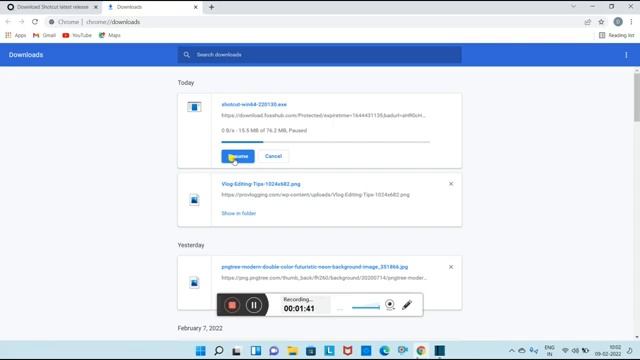Select the pencil annotation tool in recorder
Screen dimensions: 640x360
point(407,305)
